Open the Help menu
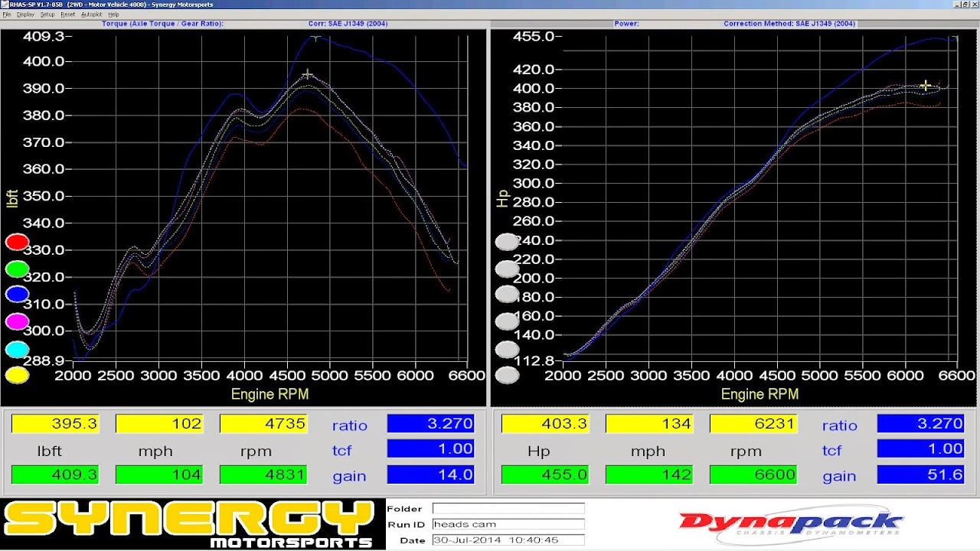 click(x=113, y=15)
